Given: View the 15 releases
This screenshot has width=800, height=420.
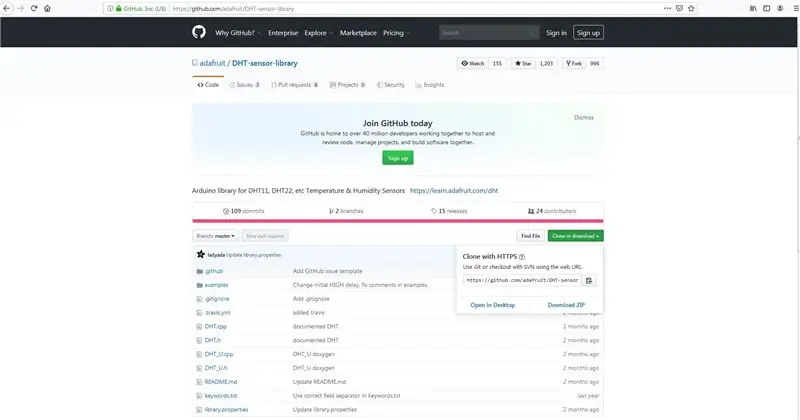Looking at the screenshot, I should 449,211.
